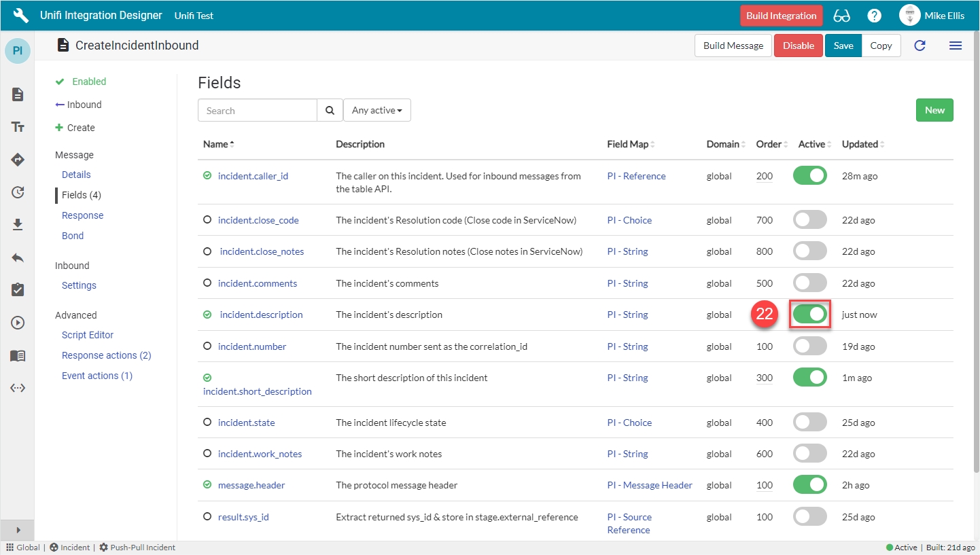
Task: Toggle incident.description Active switch off
Action: pos(809,315)
